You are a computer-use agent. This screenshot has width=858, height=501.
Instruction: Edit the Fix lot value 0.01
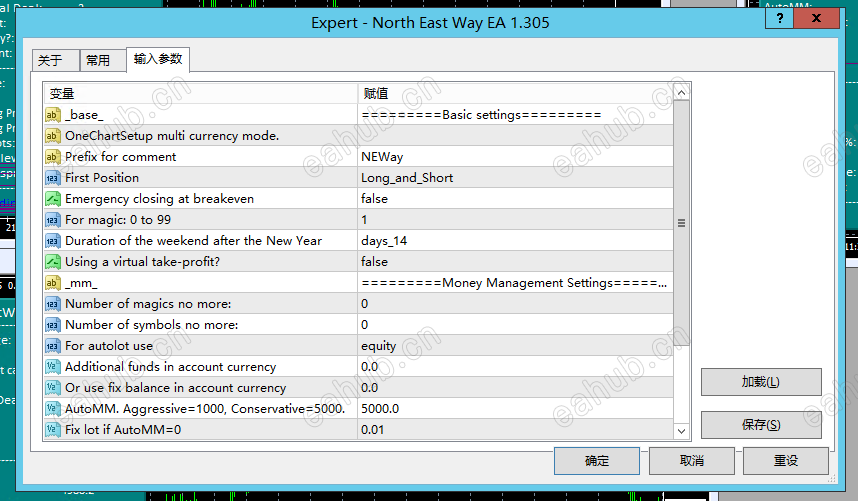(515, 429)
